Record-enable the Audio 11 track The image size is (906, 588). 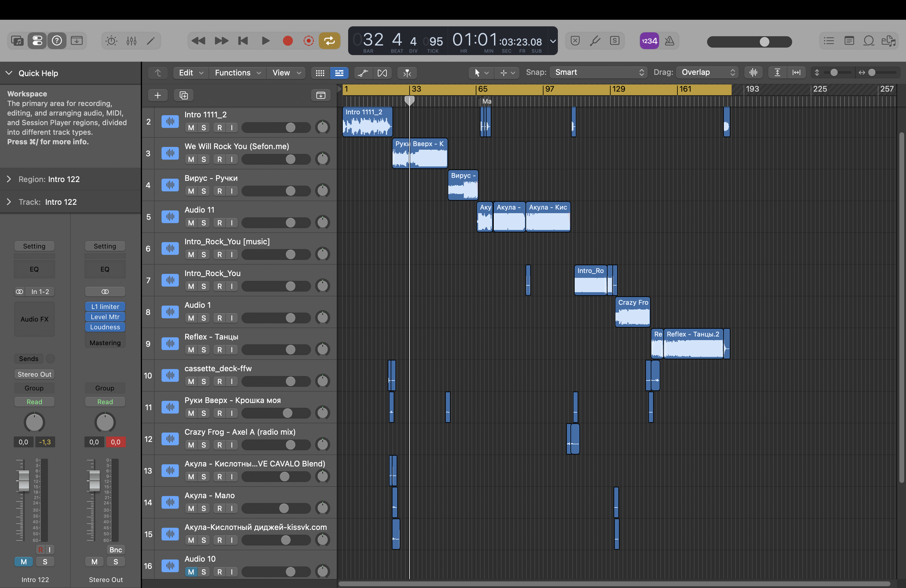coord(220,223)
